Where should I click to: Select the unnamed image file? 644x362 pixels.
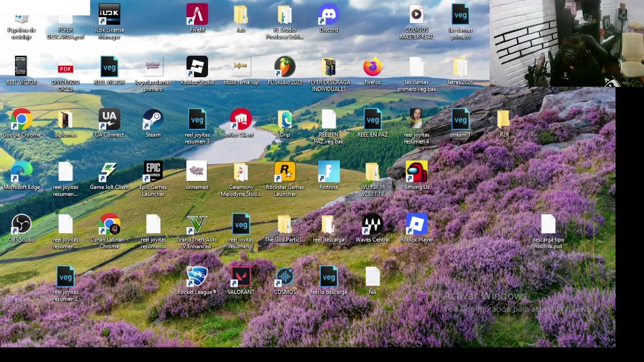point(197,172)
